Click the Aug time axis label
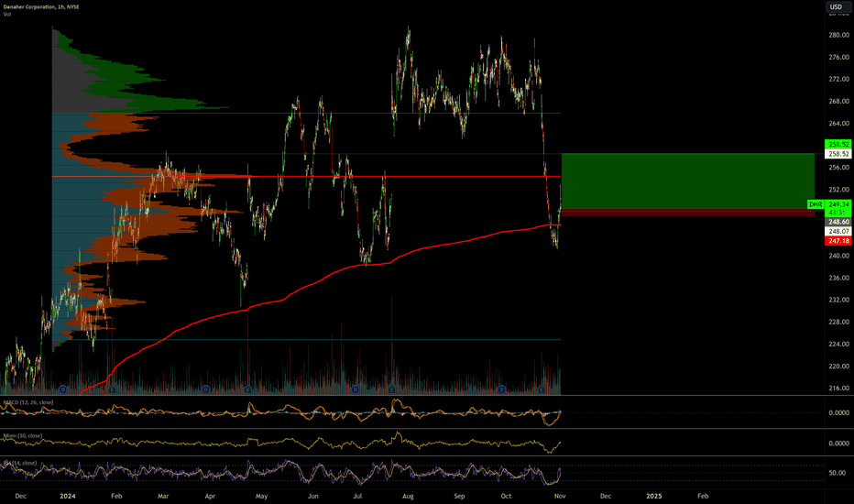This screenshot has width=854, height=504. (x=408, y=496)
